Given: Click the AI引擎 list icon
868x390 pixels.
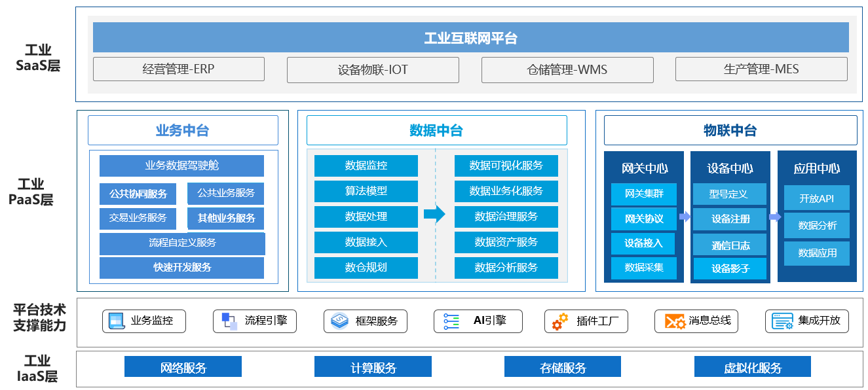Looking at the screenshot, I should coord(451,321).
